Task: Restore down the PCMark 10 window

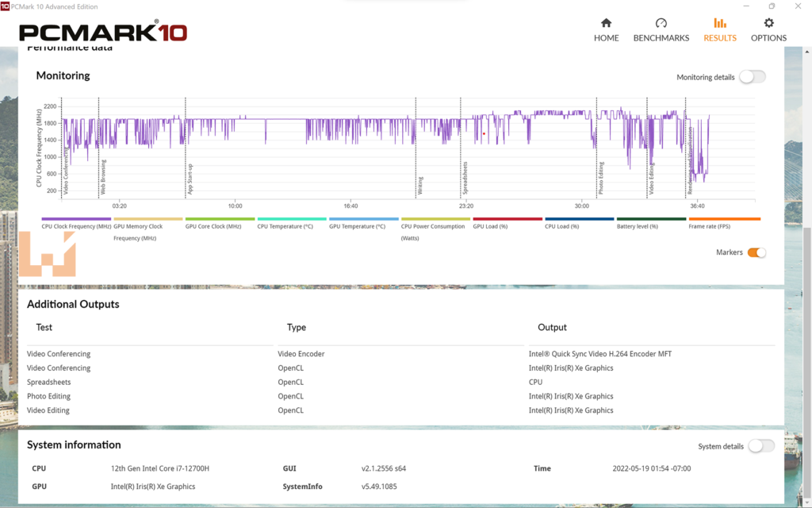Action: pyautogui.click(x=772, y=6)
